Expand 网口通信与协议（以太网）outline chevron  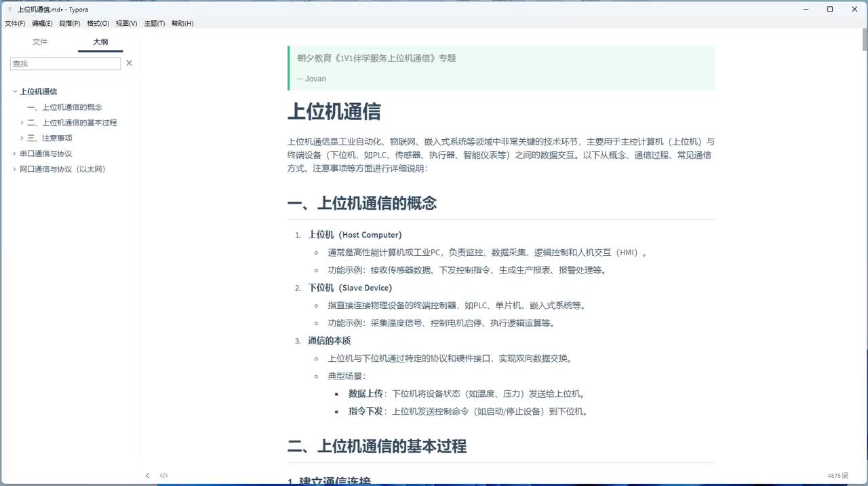[15, 169]
